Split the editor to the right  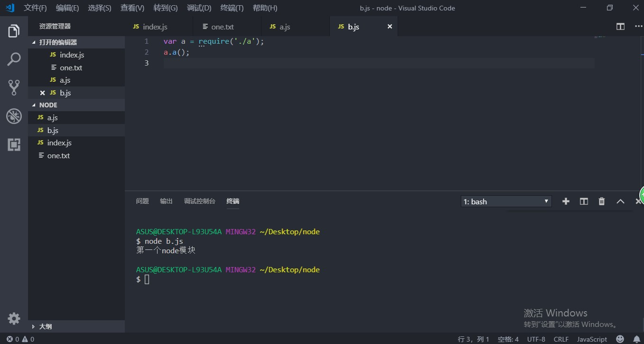click(x=620, y=27)
